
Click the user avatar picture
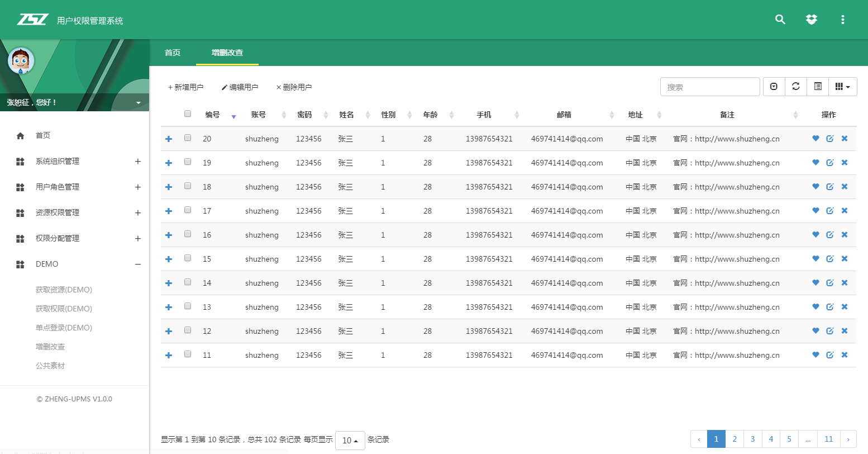(x=21, y=60)
